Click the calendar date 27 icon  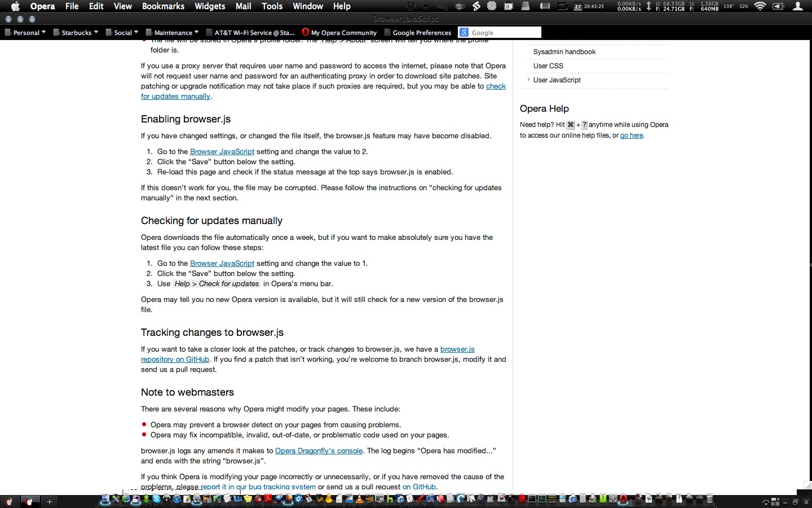(578, 7)
